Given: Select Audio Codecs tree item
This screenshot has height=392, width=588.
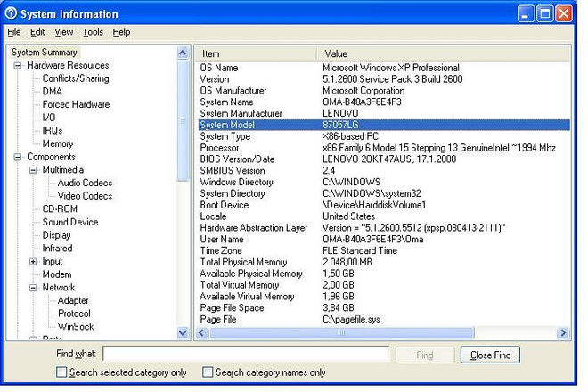Looking at the screenshot, I should [85, 183].
